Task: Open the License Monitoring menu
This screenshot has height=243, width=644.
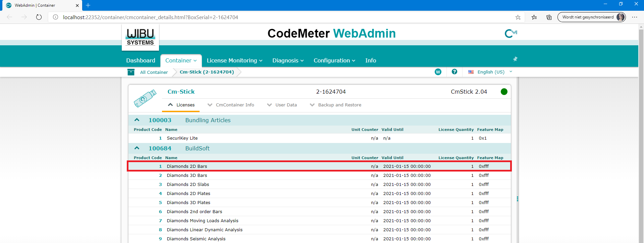Action: click(234, 60)
